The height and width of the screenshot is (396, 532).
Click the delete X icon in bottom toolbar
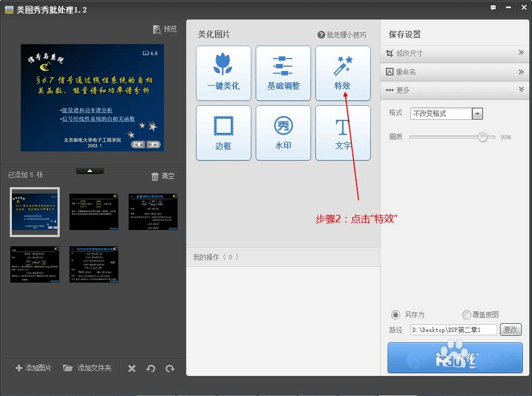coord(132,368)
